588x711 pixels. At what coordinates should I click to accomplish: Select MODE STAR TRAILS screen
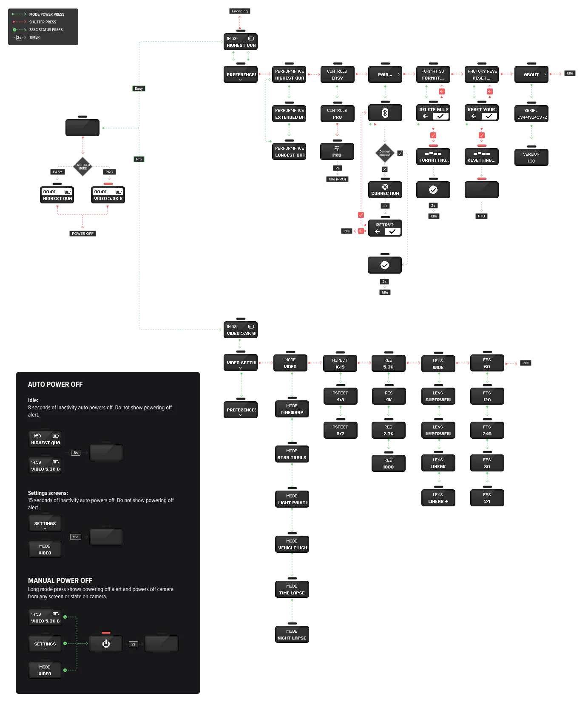pyautogui.click(x=292, y=454)
